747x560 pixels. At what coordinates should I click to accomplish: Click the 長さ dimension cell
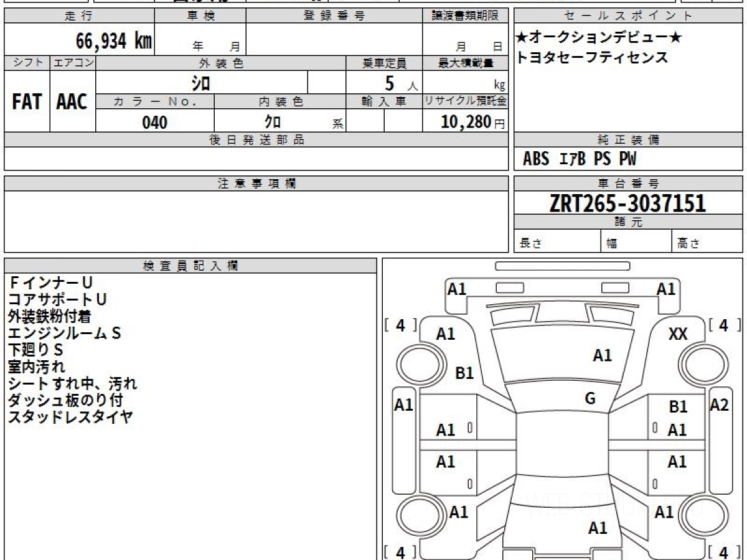(557, 241)
